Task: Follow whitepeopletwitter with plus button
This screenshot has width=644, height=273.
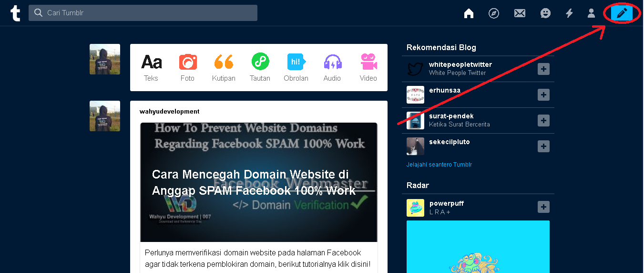Action: (543, 69)
